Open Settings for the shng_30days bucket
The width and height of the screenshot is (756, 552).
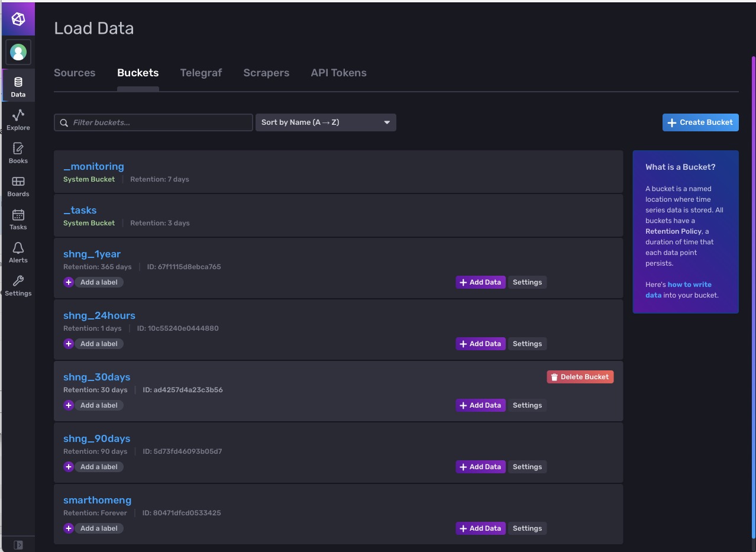pos(527,405)
